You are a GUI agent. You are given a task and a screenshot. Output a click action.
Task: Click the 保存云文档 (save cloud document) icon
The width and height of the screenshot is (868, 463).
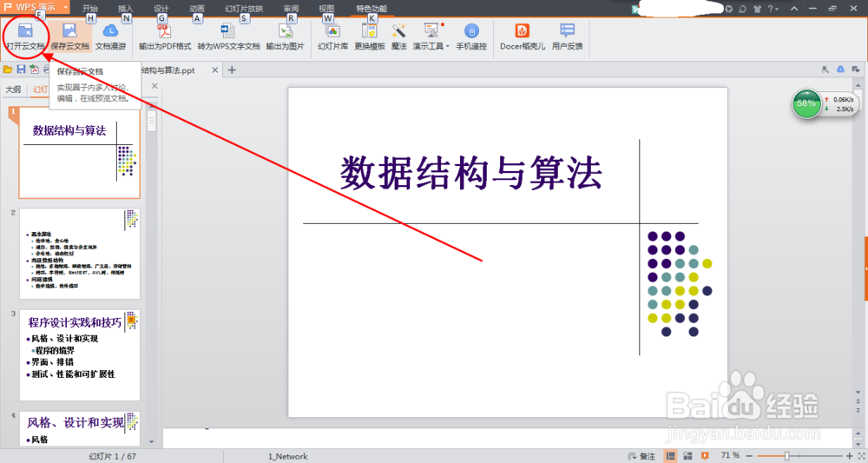click(x=69, y=30)
